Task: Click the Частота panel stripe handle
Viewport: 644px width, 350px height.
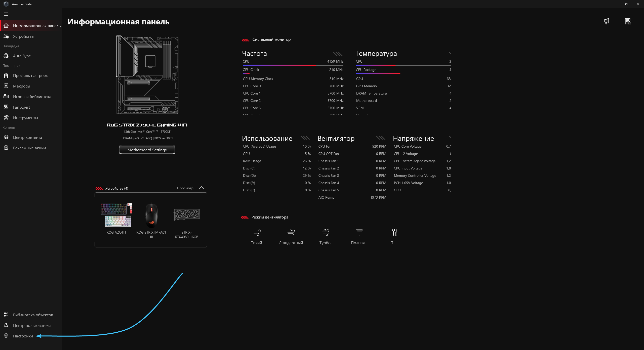Action: pos(338,54)
